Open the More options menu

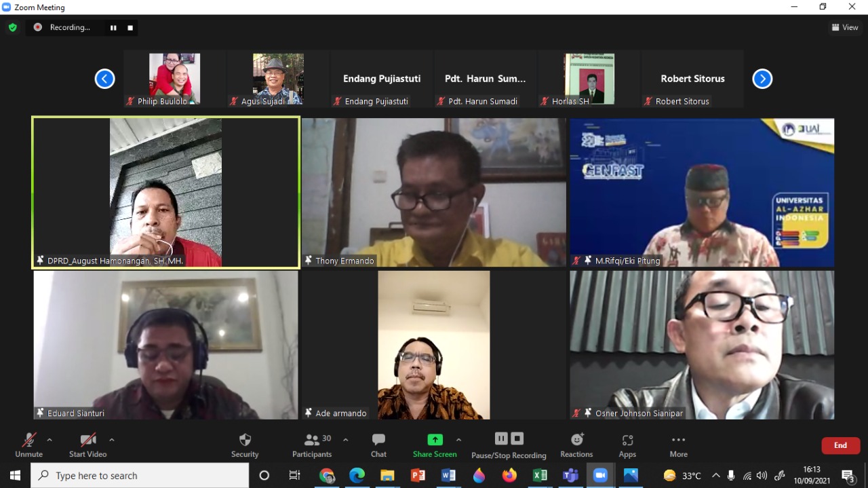pos(678,445)
